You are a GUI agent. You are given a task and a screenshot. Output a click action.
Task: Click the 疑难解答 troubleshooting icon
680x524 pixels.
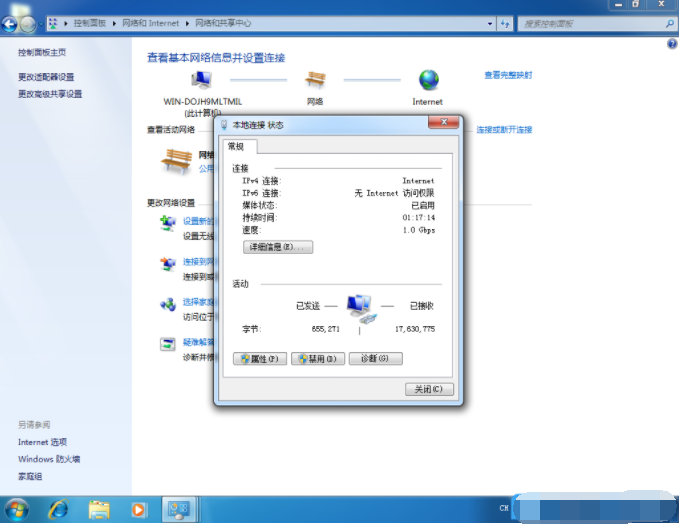click(x=168, y=344)
